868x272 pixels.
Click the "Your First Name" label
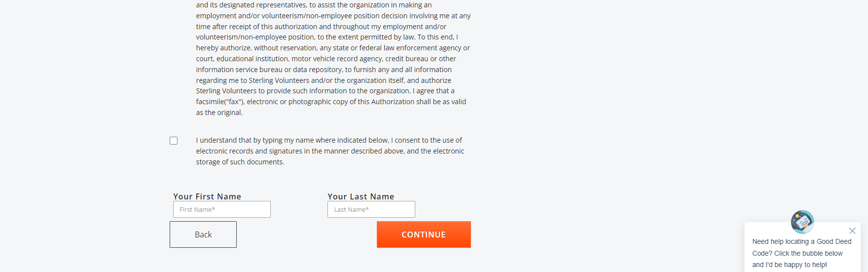pos(207,196)
